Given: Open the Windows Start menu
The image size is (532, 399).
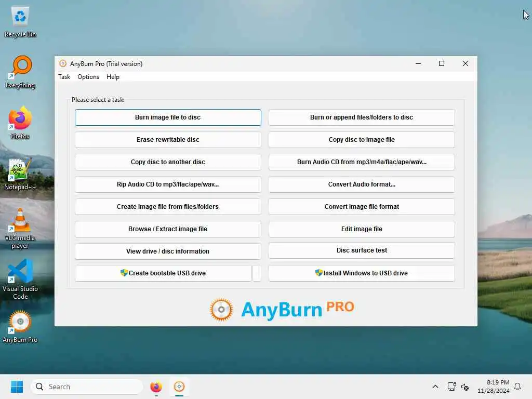Looking at the screenshot, I should pyautogui.click(x=17, y=387).
